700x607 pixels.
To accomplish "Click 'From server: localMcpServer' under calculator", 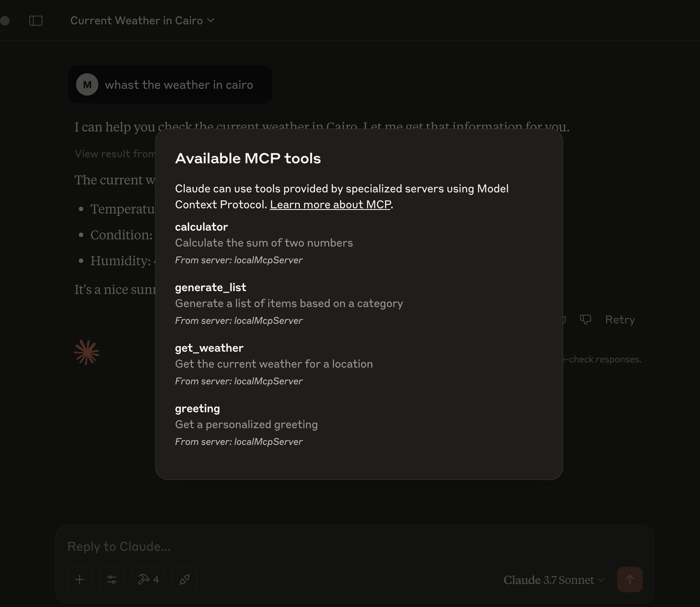I will pyautogui.click(x=239, y=260).
